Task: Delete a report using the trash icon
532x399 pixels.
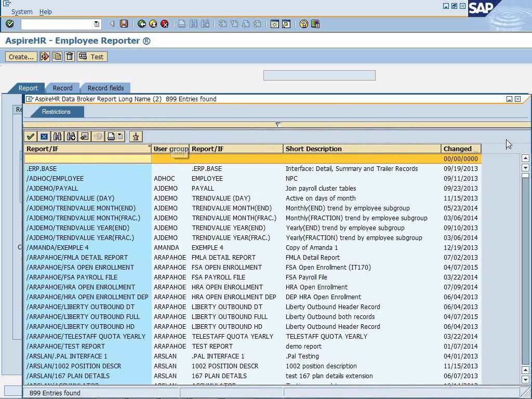Action: (x=70, y=57)
